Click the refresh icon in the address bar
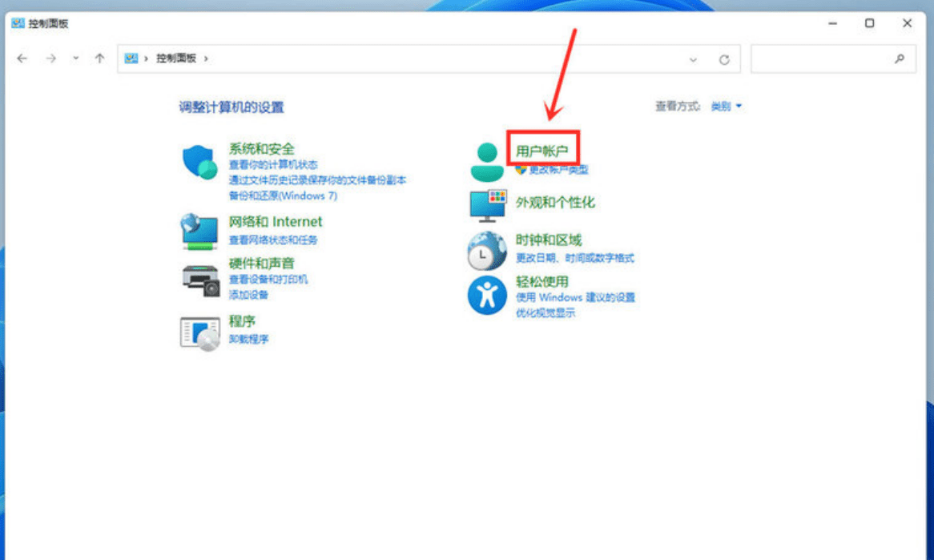934x560 pixels. pos(723,58)
